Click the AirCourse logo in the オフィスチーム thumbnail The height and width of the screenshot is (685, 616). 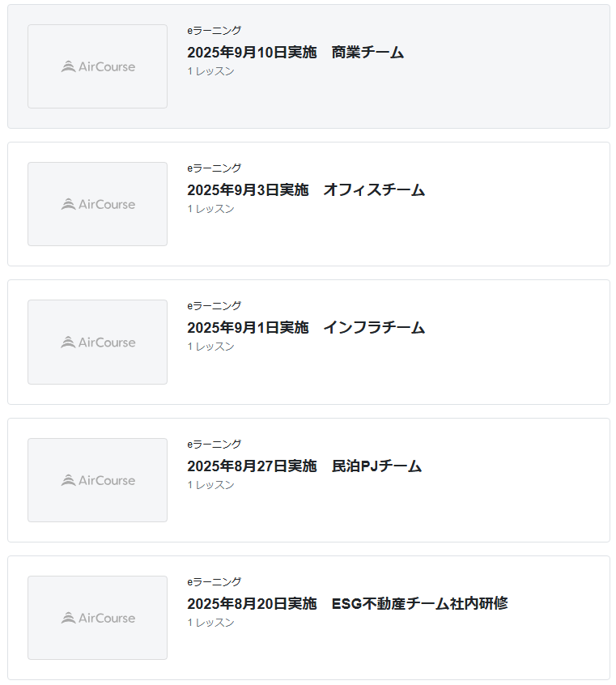98,204
